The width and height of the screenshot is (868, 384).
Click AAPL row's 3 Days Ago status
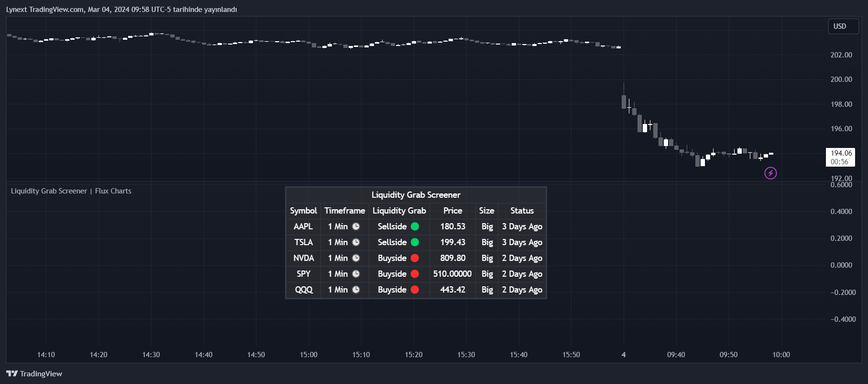click(522, 226)
